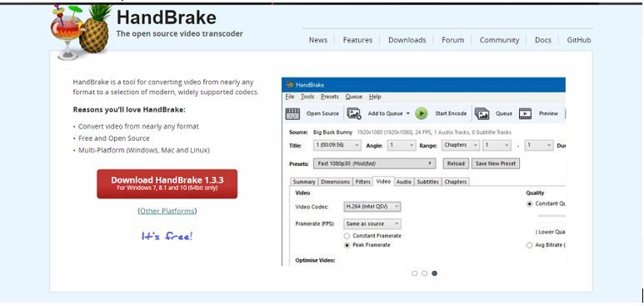Open the Framerate Same as source dropdown
Screen dimensions: 644x306
click(372, 223)
